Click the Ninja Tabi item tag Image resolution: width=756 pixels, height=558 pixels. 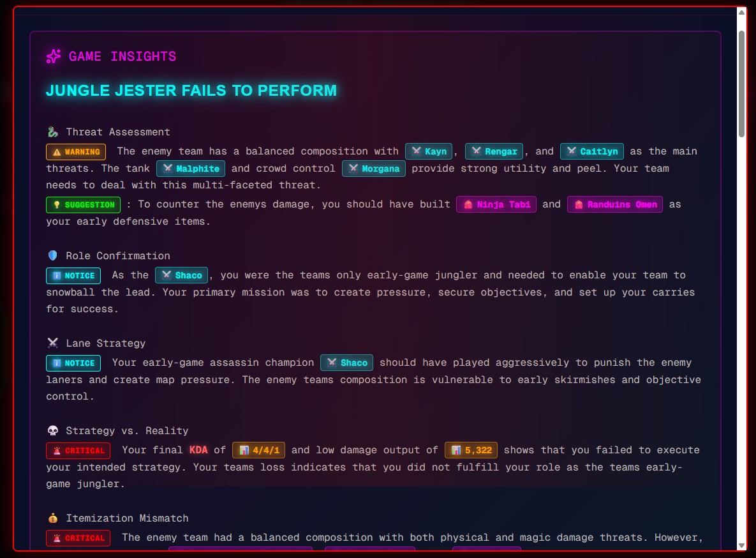point(496,204)
